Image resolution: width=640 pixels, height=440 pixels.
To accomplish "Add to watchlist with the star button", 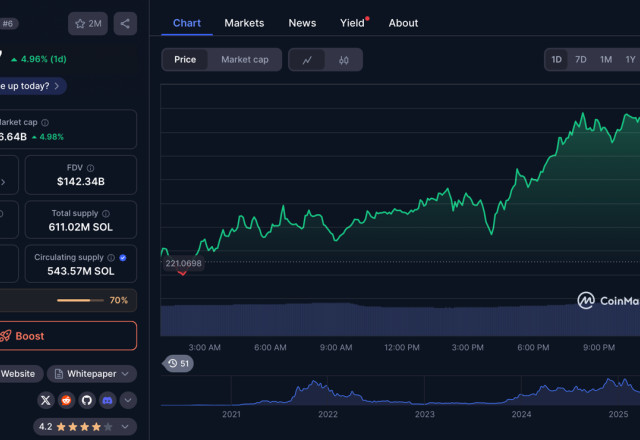I will point(88,23).
